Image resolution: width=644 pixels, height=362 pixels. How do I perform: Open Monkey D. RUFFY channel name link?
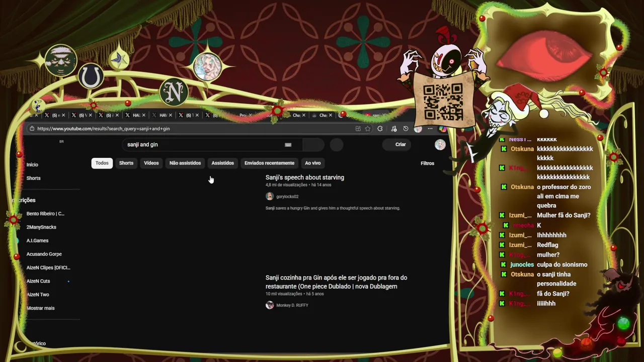[x=292, y=305]
